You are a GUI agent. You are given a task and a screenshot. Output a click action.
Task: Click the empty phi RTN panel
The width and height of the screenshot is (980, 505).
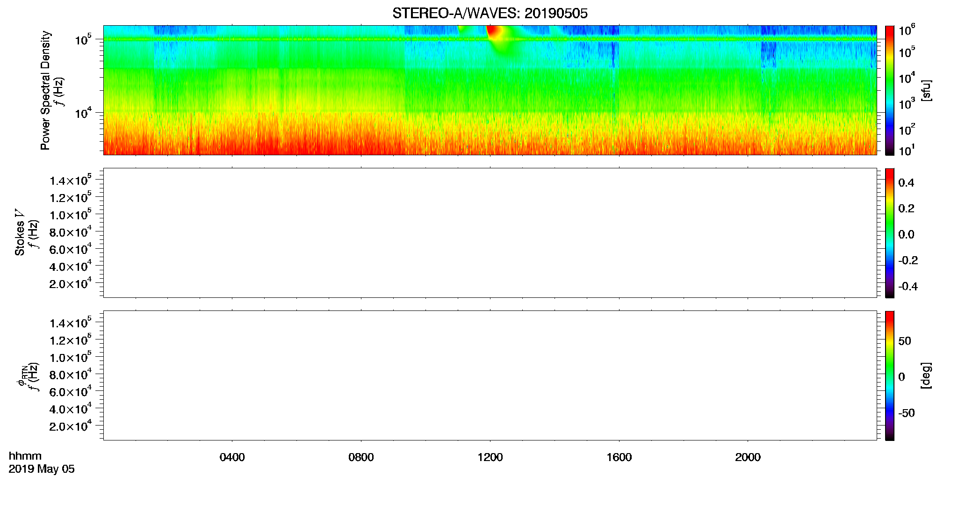(490, 375)
